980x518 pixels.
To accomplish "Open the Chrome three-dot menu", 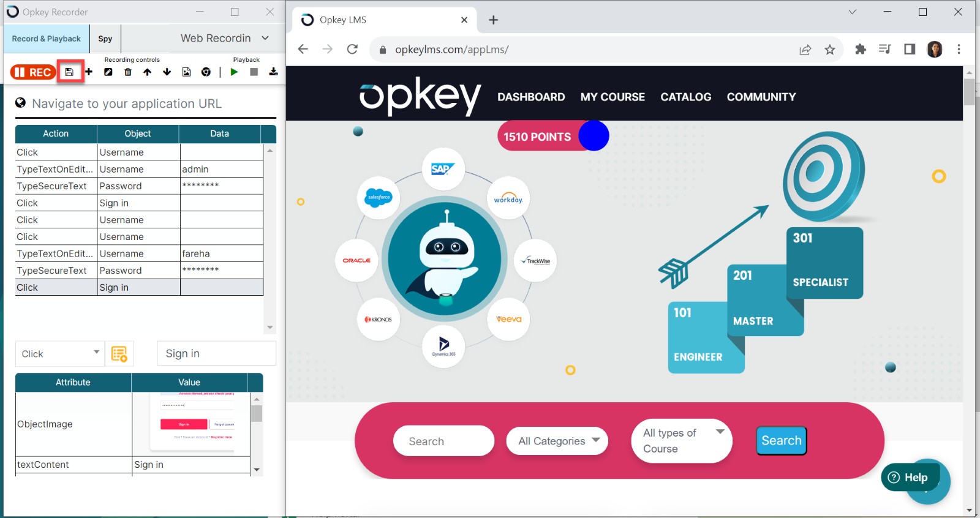I will (959, 49).
